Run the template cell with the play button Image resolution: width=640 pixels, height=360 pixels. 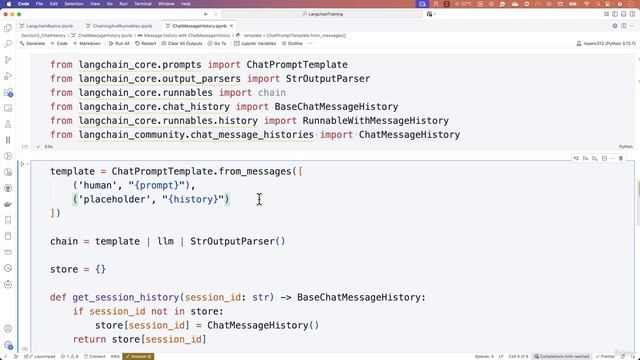[x=22, y=164]
